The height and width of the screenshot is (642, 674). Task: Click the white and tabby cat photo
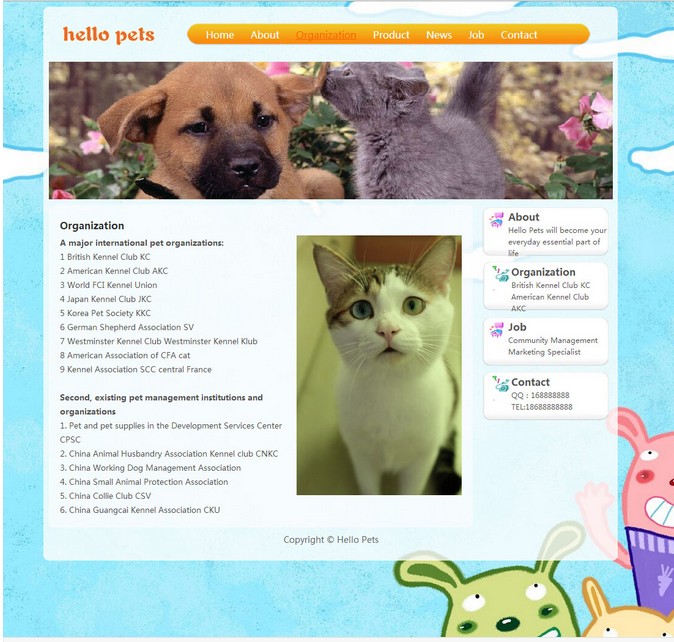pos(379,365)
